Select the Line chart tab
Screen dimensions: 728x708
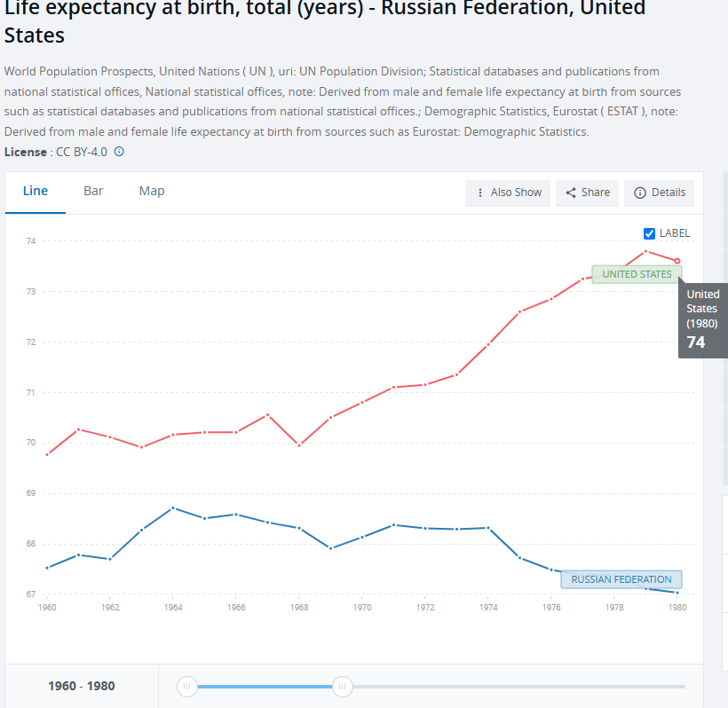point(36,192)
